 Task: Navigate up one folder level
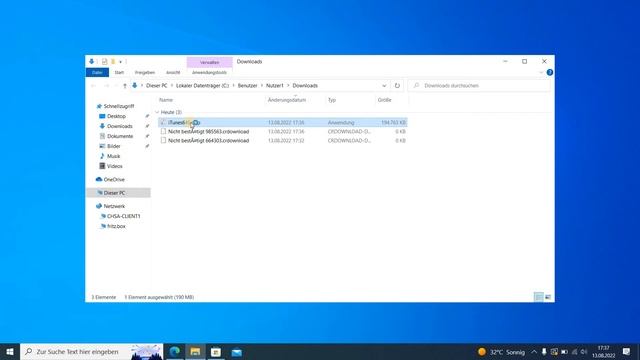point(125,86)
